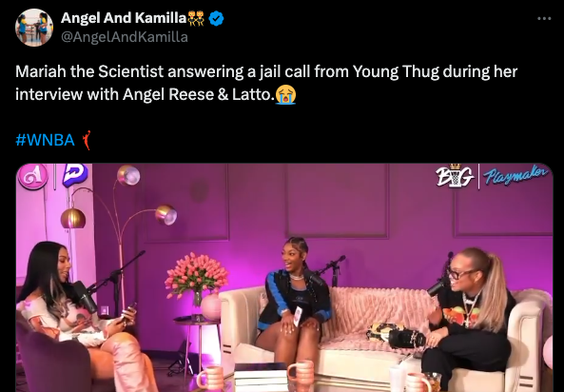The width and height of the screenshot is (564, 392).
Task: Click the blue verified checkmark badge
Action: coord(216,18)
